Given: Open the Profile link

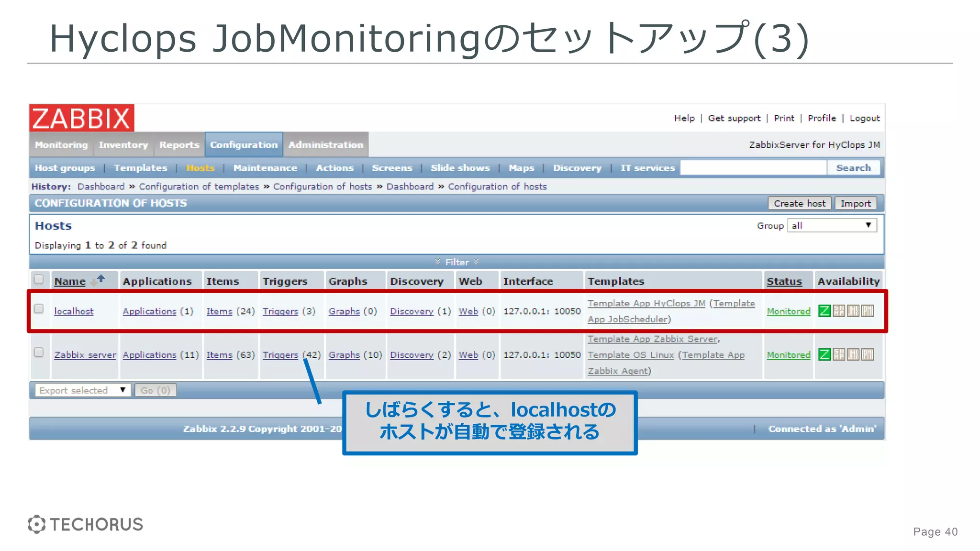Looking at the screenshot, I should 822,118.
